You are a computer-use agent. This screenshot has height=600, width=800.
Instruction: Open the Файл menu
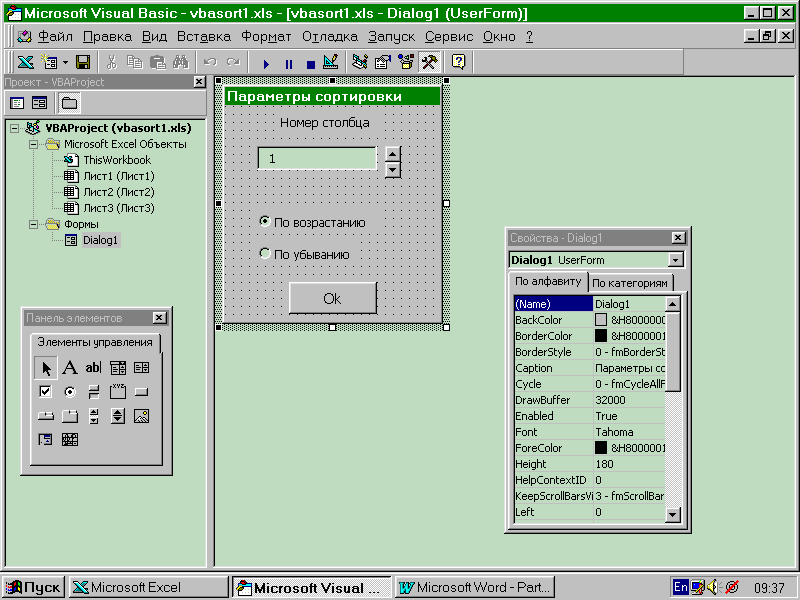pos(55,36)
